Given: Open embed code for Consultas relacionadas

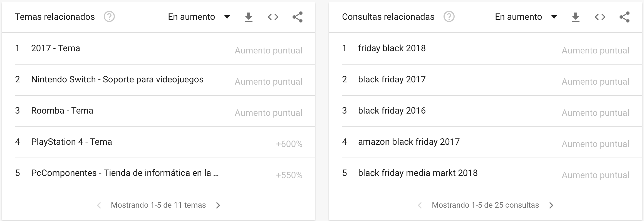Looking at the screenshot, I should coord(600,17).
